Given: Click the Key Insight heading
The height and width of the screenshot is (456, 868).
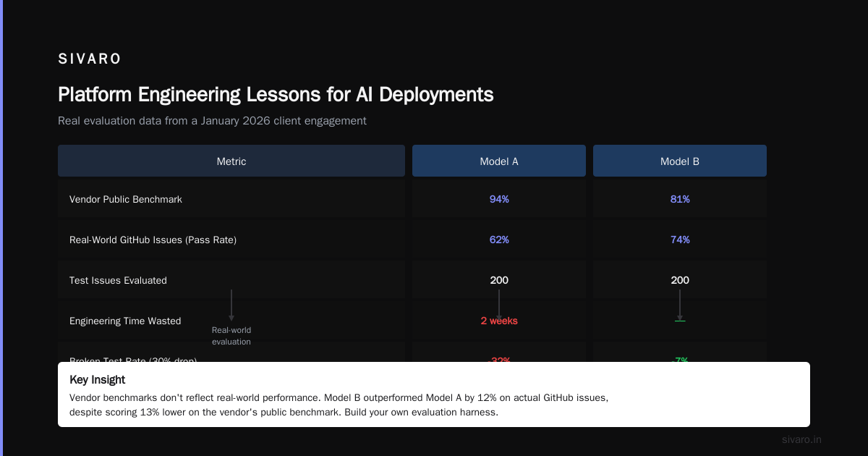Looking at the screenshot, I should click(97, 379).
